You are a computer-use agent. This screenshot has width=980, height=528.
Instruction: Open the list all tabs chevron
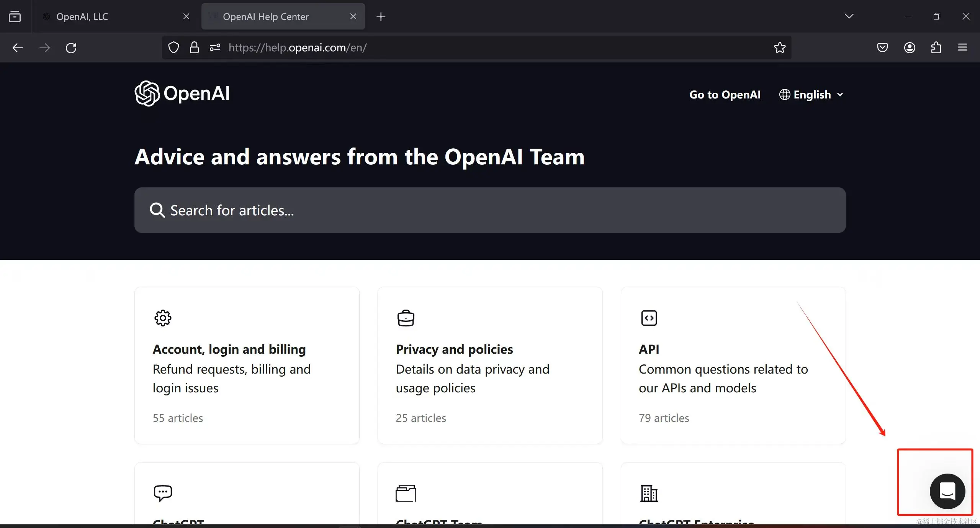coord(849,16)
